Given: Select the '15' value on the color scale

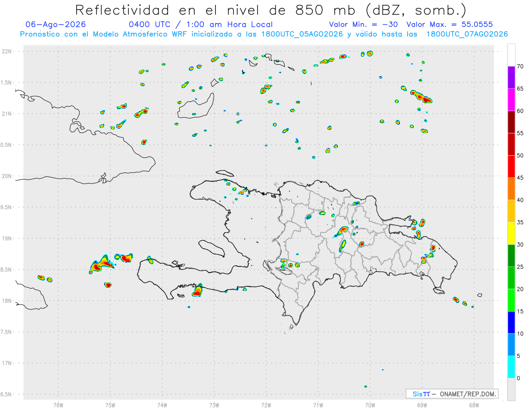Looking at the screenshot, I should point(520,311).
